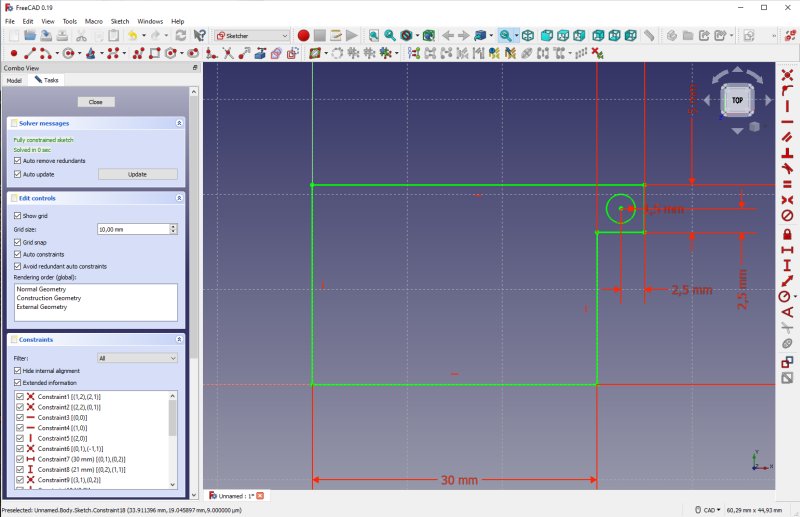Click the Close button in Tasks panel
800x517 pixels.
click(x=95, y=102)
